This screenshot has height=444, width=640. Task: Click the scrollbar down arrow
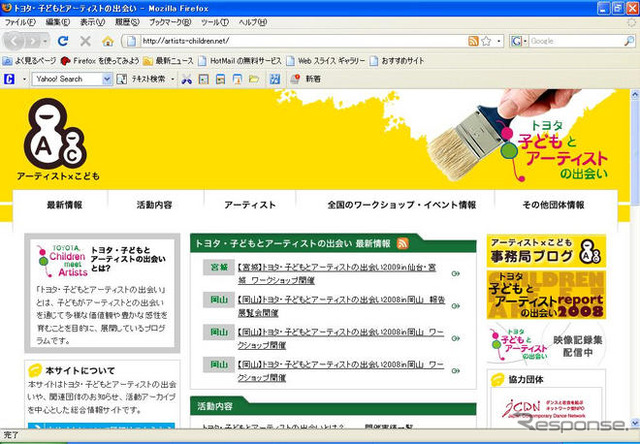(x=635, y=422)
